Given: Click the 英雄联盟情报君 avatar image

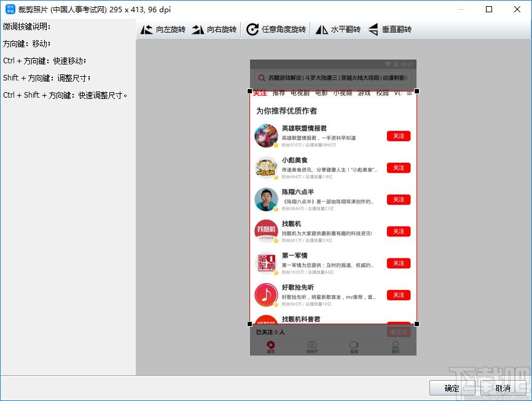Looking at the screenshot, I should (x=267, y=136).
